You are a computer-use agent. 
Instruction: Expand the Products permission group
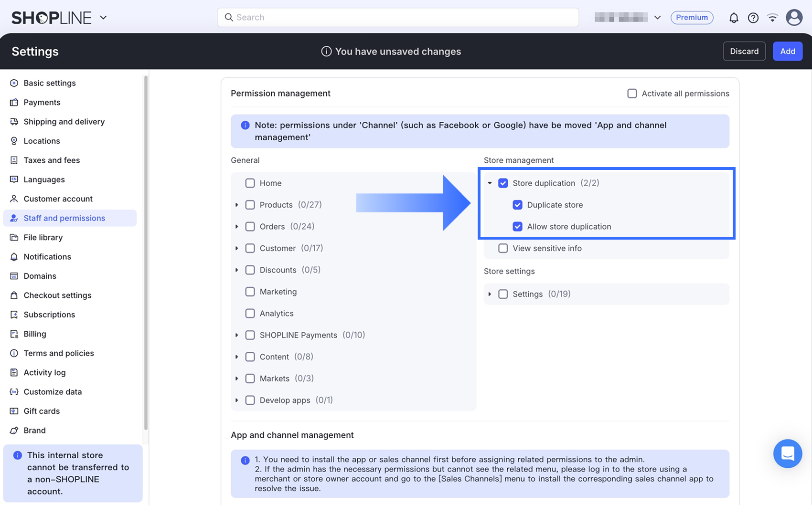coord(237,205)
